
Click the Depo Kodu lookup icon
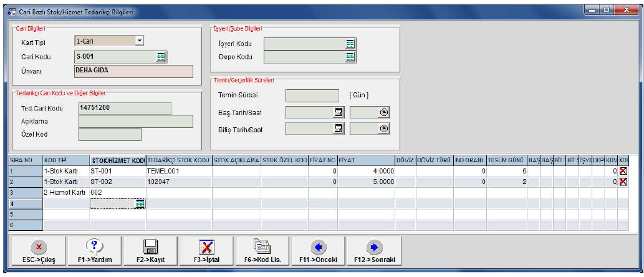point(350,57)
